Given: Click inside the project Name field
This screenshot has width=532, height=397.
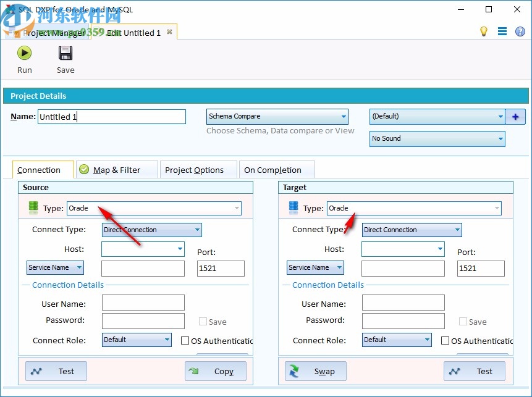Looking at the screenshot, I should 111,116.
